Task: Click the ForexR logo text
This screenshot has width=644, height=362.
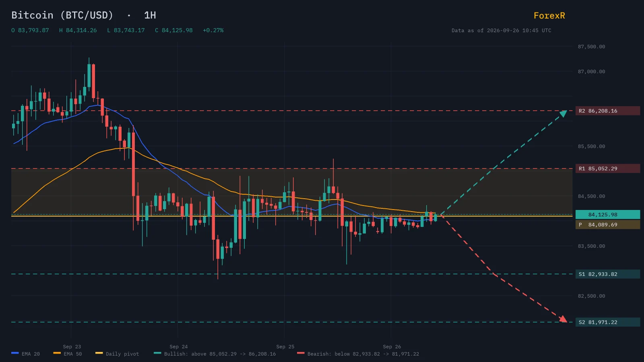Action: click(x=549, y=16)
